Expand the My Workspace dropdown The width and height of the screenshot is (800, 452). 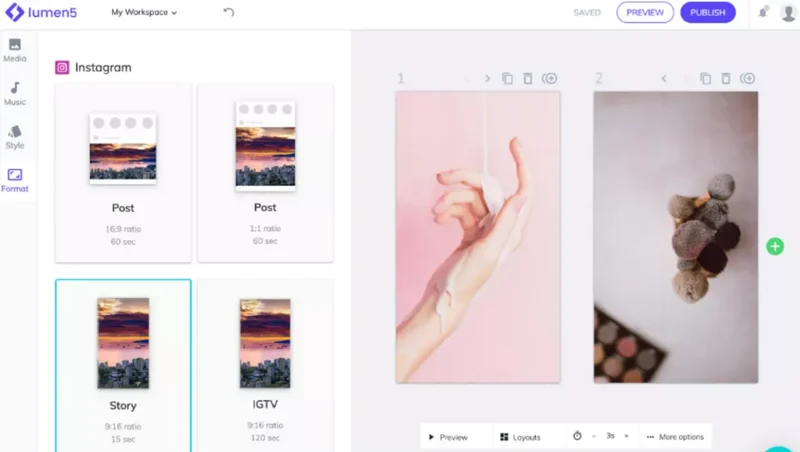click(144, 13)
